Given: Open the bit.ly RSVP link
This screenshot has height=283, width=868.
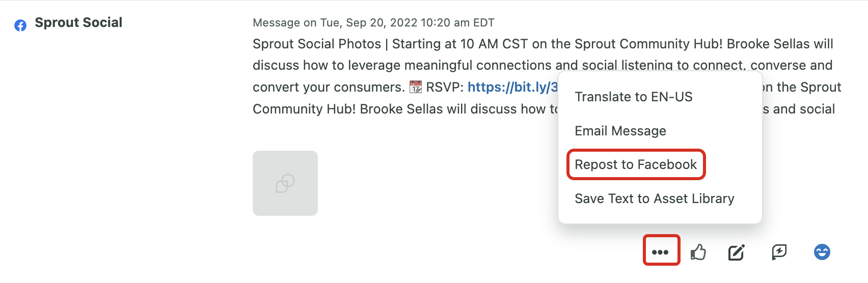Looking at the screenshot, I should point(512,87).
